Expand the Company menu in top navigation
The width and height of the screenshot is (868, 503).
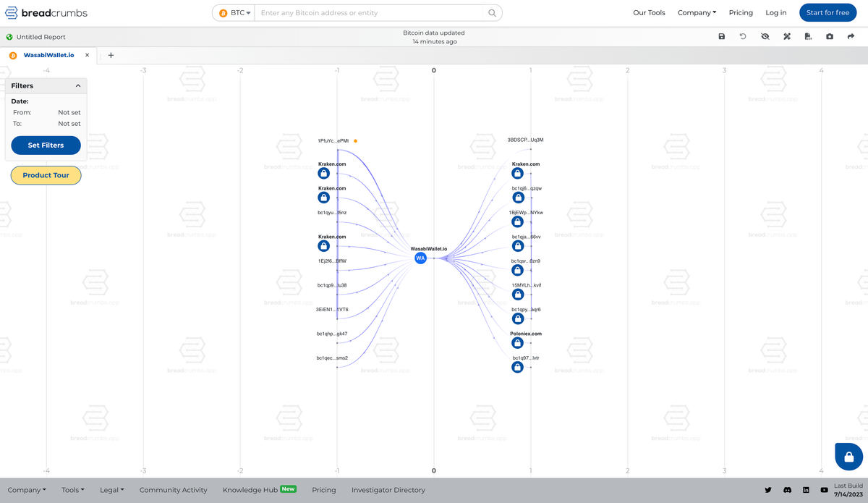[697, 13]
